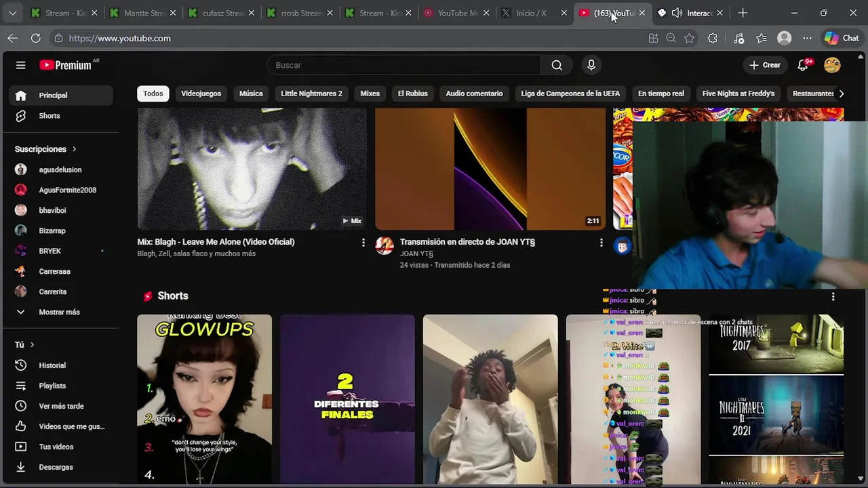Switch to the cufasz Stream tab
Viewport: 868px width, 488px height.
click(x=220, y=13)
